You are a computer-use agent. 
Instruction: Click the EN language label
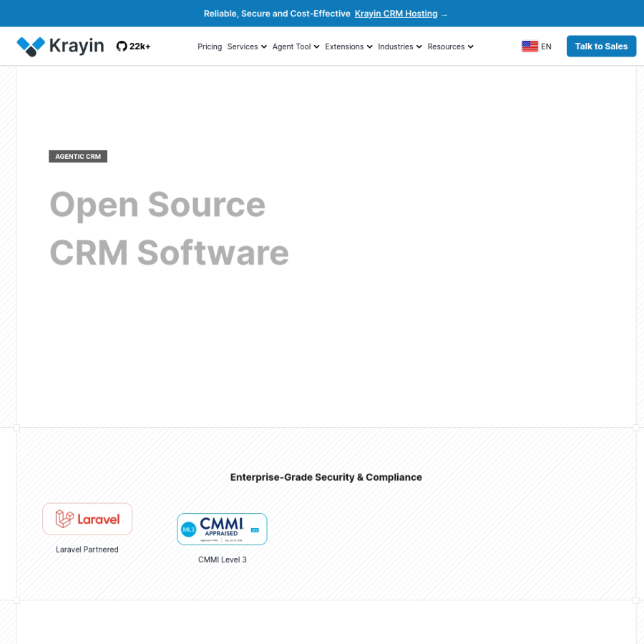coord(546,47)
